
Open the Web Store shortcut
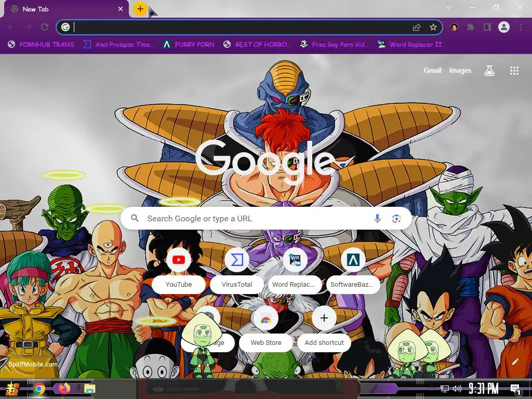pos(265,328)
